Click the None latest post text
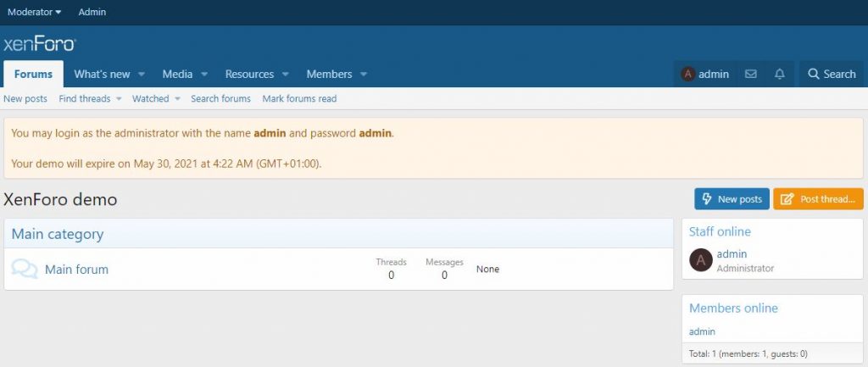This screenshot has width=868, height=367. pos(487,269)
